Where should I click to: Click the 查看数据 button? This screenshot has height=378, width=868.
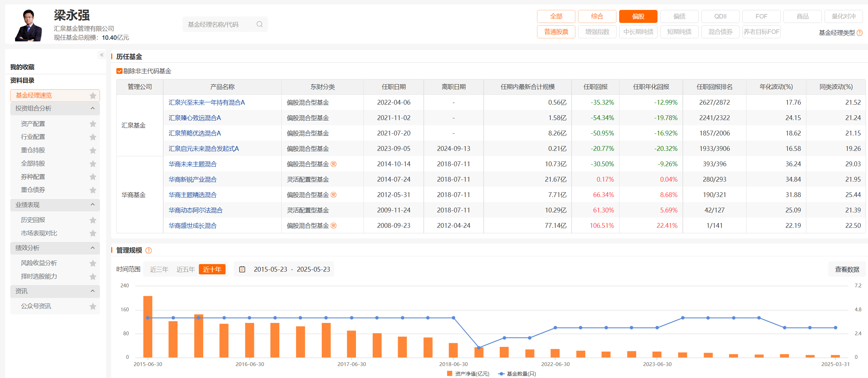847,269
